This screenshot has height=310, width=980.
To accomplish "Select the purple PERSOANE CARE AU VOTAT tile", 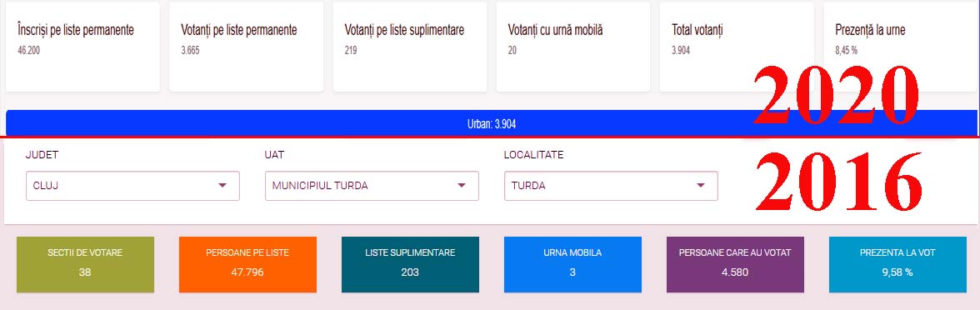I will pyautogui.click(x=735, y=264).
